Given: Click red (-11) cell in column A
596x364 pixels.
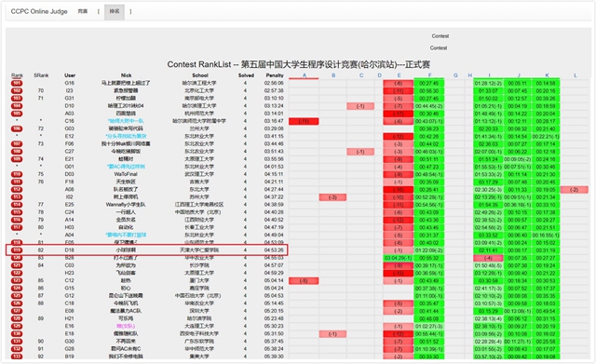Looking at the screenshot, I should tap(304, 121).
